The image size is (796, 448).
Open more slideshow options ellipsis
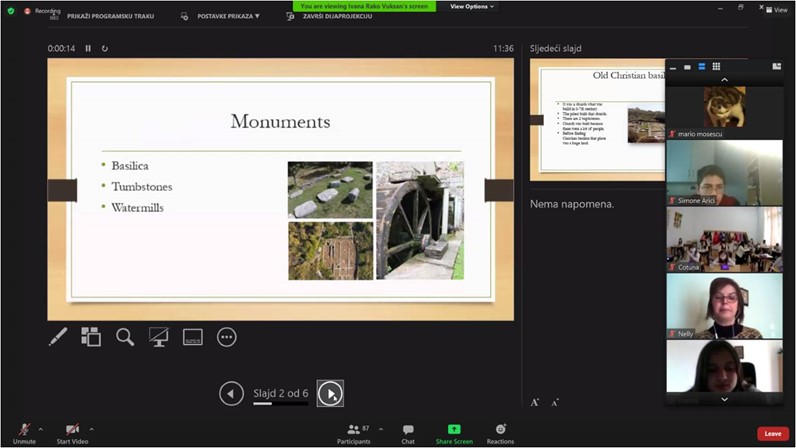(x=226, y=337)
